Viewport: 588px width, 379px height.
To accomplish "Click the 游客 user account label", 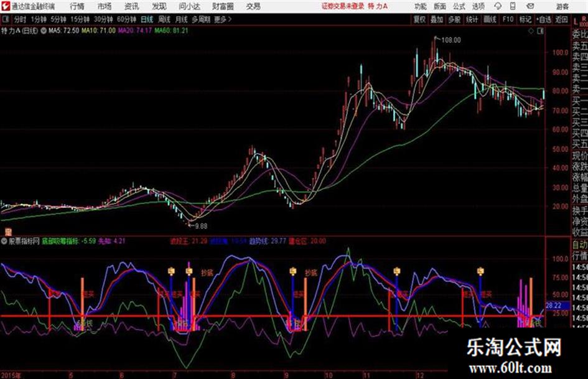I will (562, 6).
